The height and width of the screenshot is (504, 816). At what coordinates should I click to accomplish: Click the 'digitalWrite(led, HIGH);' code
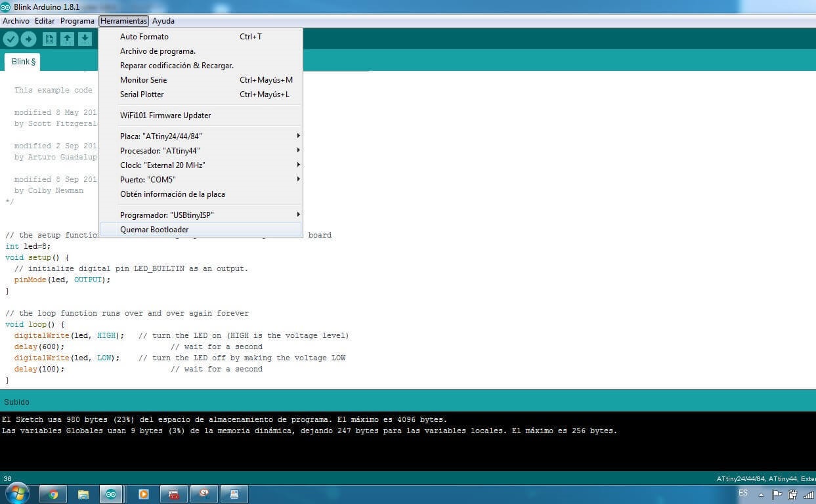69,335
